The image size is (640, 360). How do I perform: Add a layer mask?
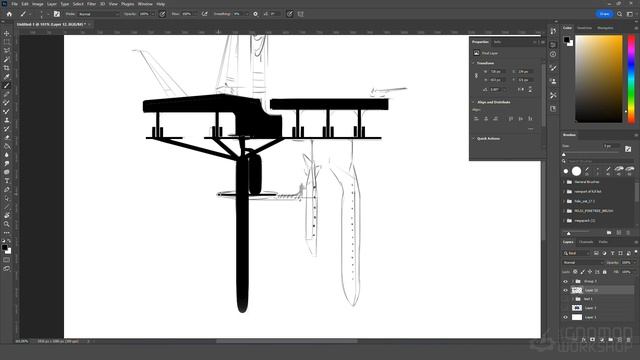coord(592,340)
